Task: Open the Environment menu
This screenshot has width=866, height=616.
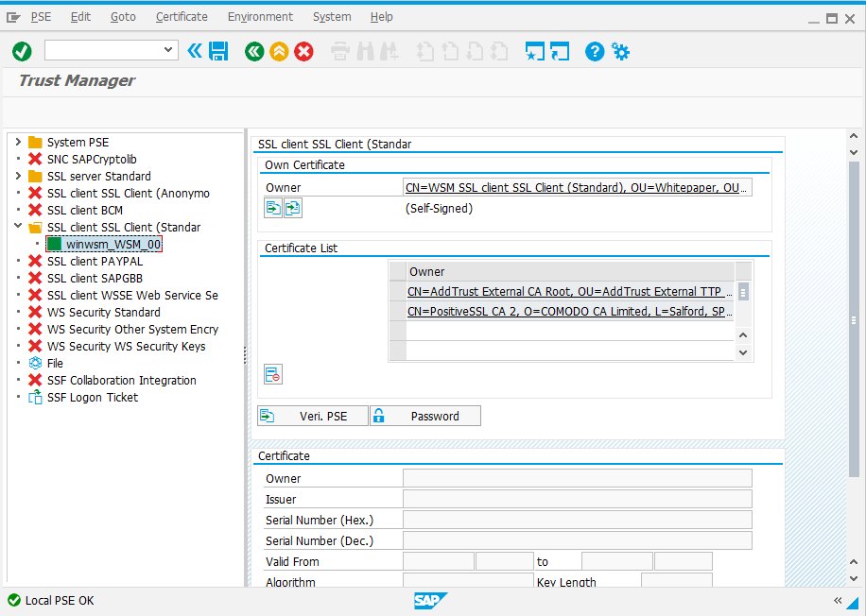Action: [260, 16]
